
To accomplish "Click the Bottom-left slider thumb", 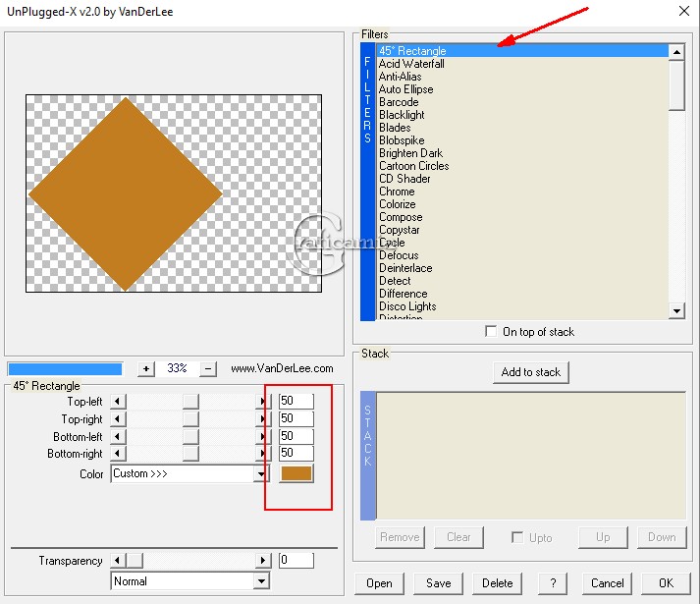I will pos(190,436).
